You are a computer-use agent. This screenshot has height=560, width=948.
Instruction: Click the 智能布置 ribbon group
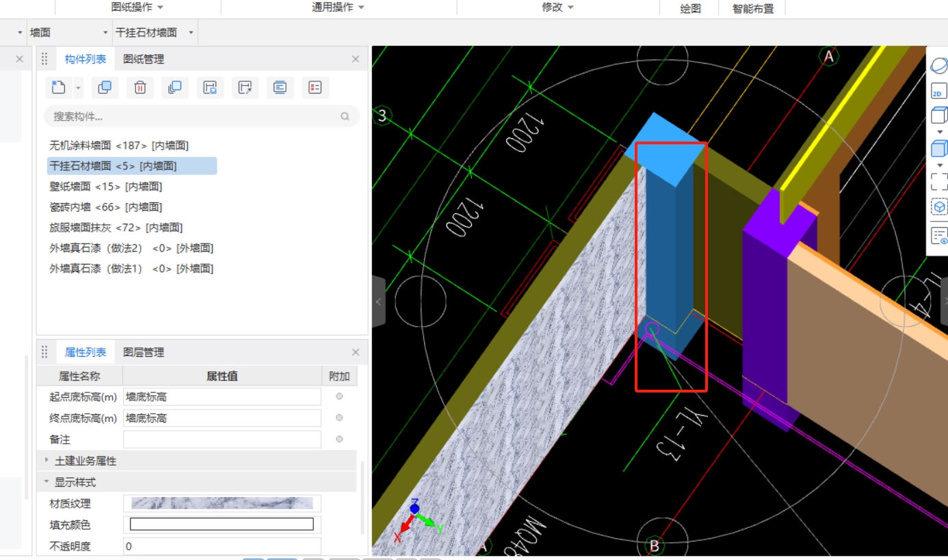[x=753, y=9]
